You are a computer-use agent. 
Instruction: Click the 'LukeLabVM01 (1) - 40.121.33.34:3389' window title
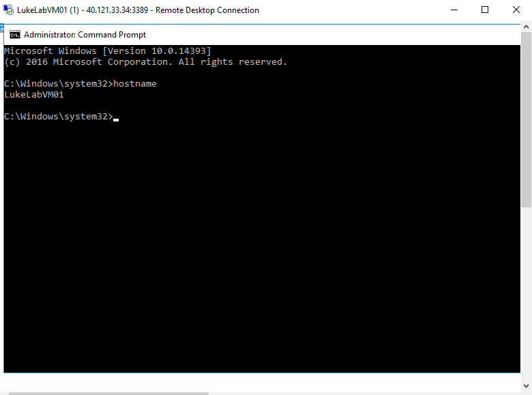coord(138,10)
